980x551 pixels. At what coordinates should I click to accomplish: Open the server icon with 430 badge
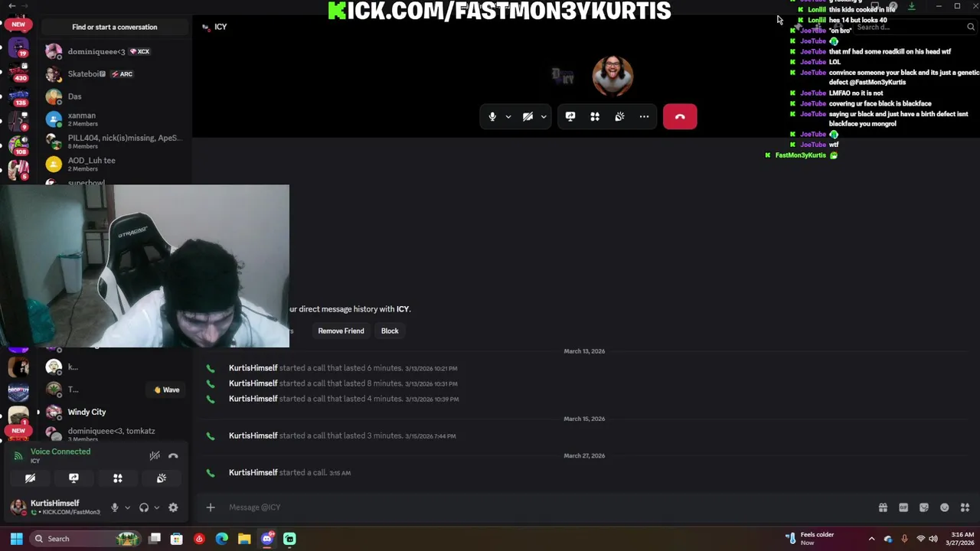point(18,72)
